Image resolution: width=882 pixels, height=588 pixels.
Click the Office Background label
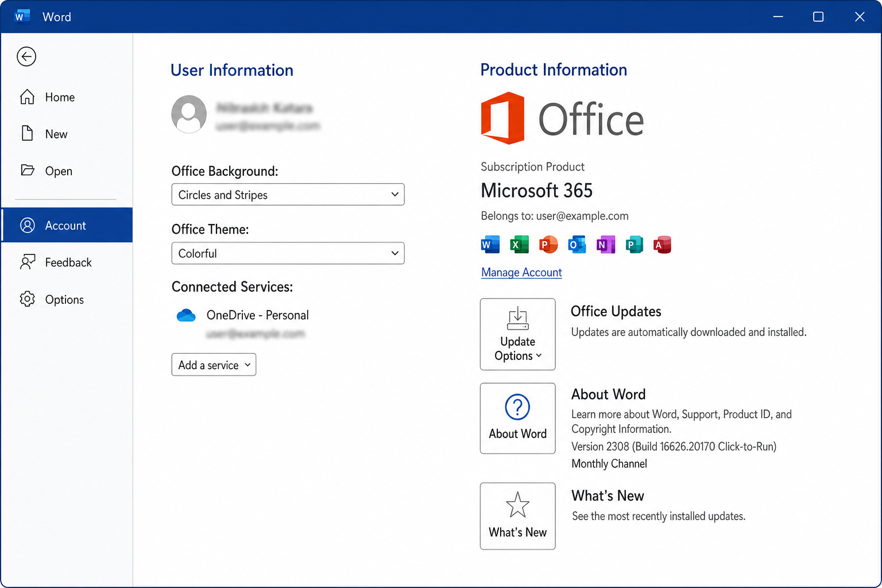click(225, 171)
